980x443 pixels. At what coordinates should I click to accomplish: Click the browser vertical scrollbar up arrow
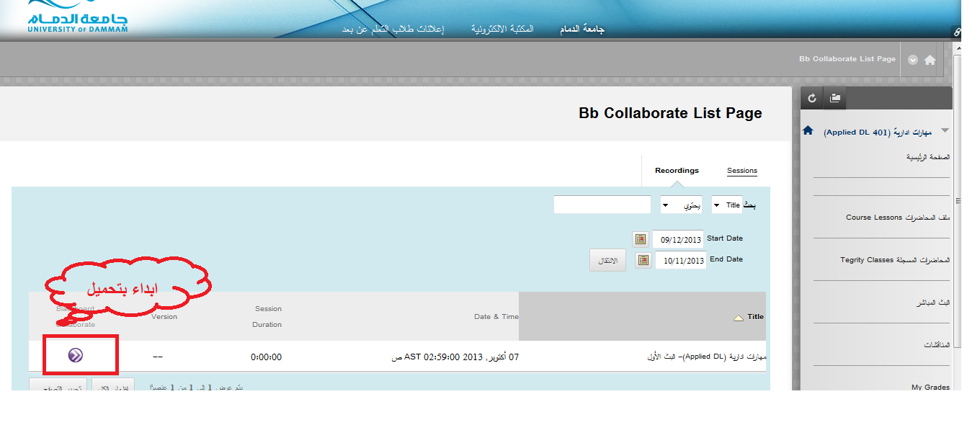click(958, 47)
